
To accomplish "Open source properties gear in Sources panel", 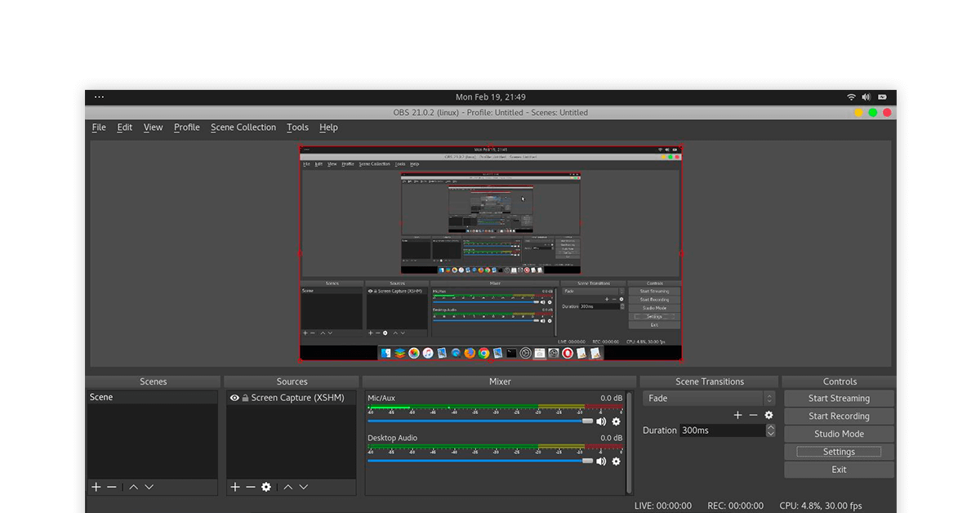I will [266, 487].
